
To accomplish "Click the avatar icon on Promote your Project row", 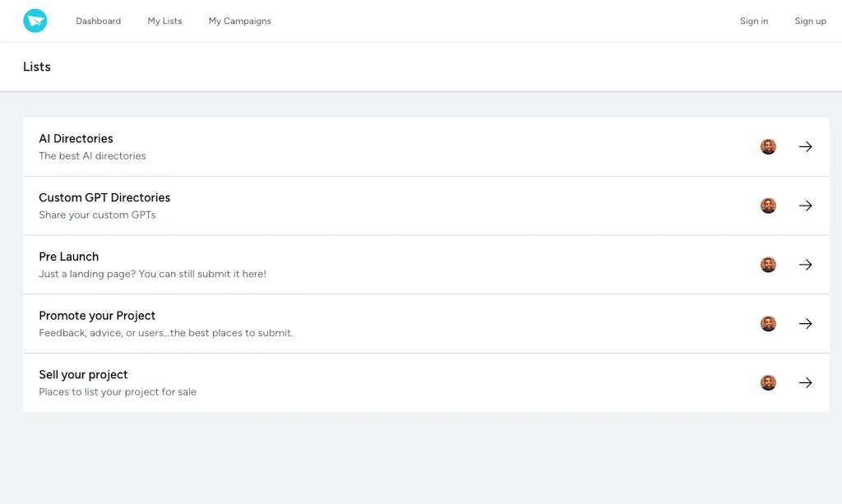I will click(x=767, y=323).
